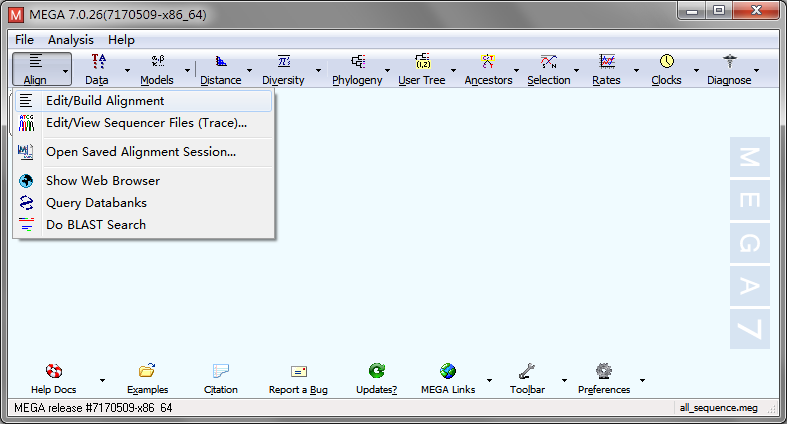Click all_sequence.meg in status bar
The image size is (787, 424).
[718, 408]
